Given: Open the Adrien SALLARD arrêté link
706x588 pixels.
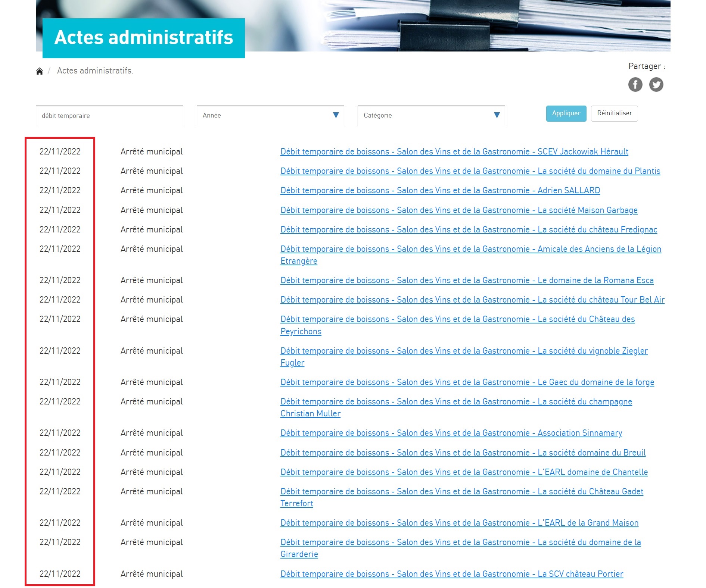Looking at the screenshot, I should tap(440, 190).
